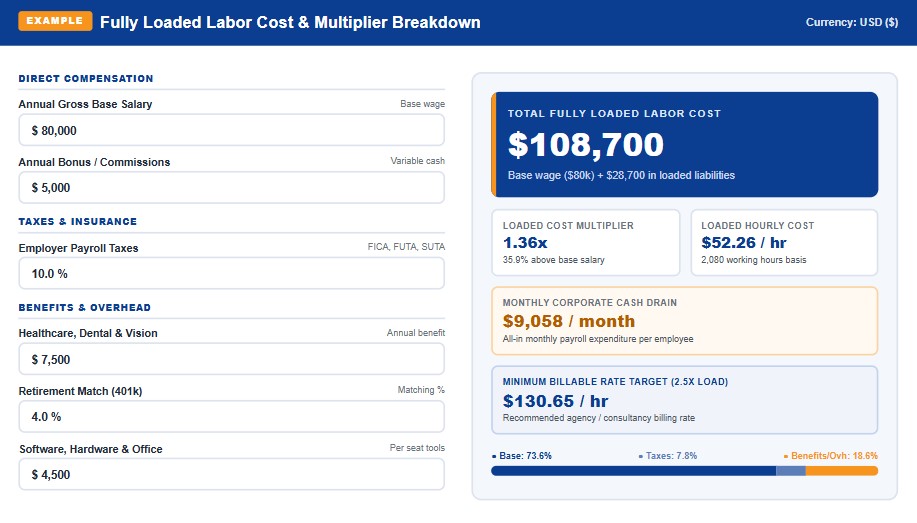Click the Benefits/Ovh: 18.6% legend entry
Viewport: 917px width, 523px height.
pyautogui.click(x=831, y=456)
